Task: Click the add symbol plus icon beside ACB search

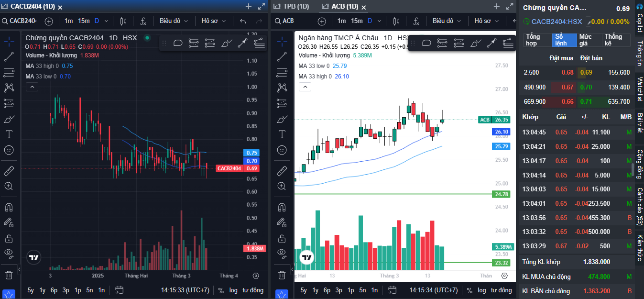Action: coord(322,21)
